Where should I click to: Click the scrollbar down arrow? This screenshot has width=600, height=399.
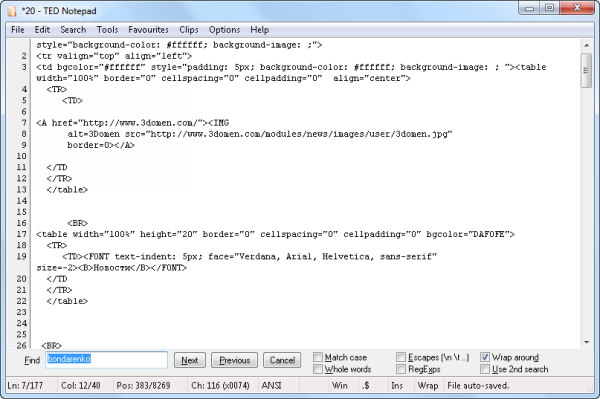point(587,342)
